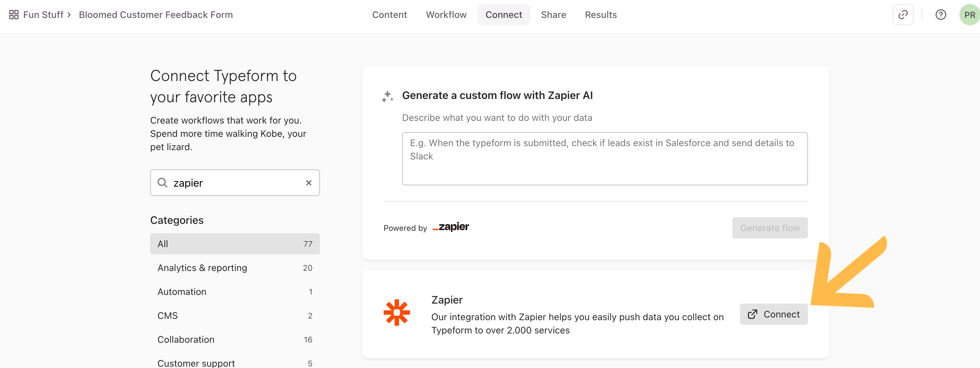980x368 pixels.
Task: Open the PR profile avatar
Action: coord(969,15)
